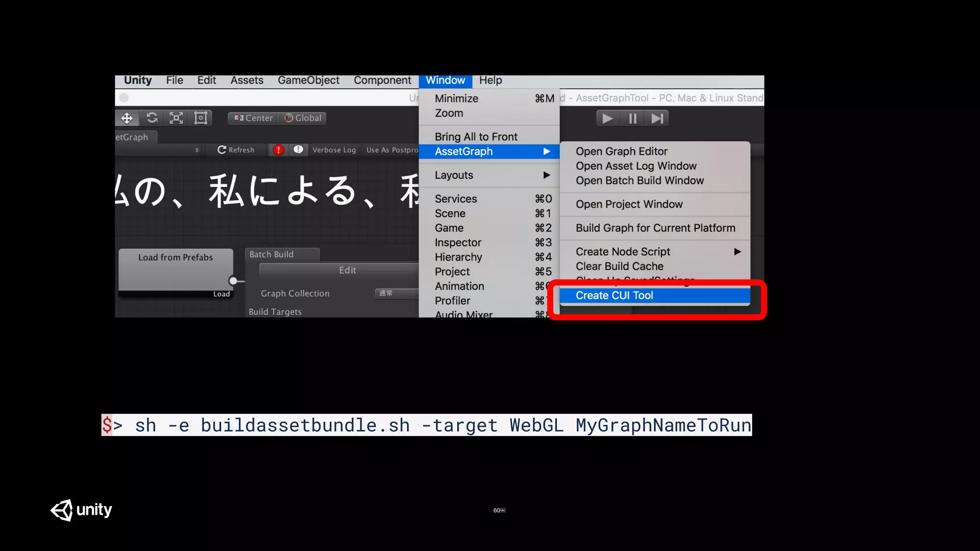
Task: Open the Component menu
Action: click(x=382, y=80)
